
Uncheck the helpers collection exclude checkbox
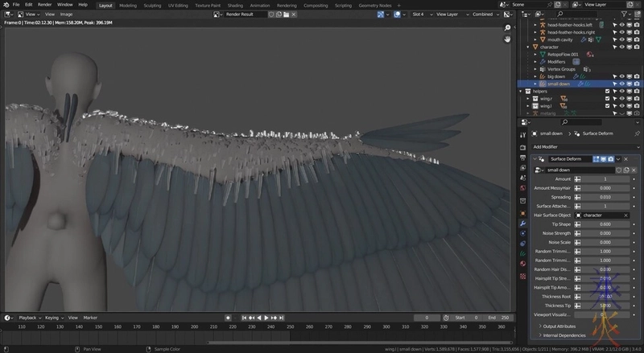click(x=608, y=91)
